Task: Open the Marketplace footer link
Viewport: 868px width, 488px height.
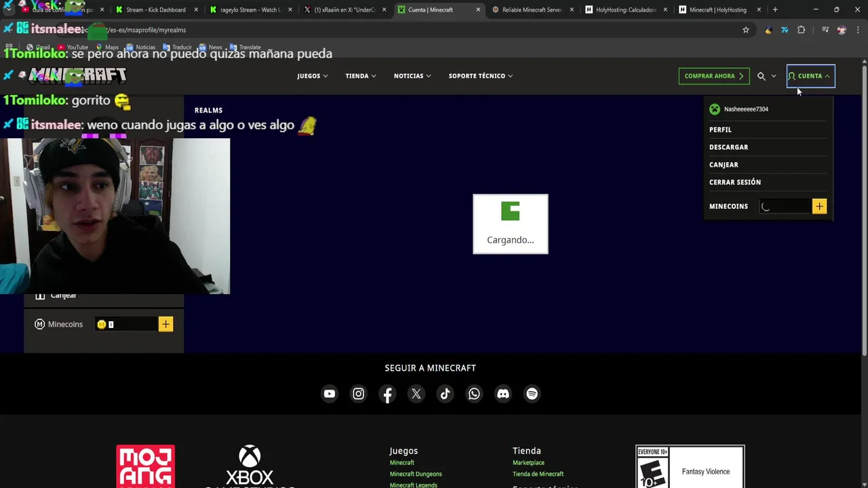Action: (x=528, y=462)
